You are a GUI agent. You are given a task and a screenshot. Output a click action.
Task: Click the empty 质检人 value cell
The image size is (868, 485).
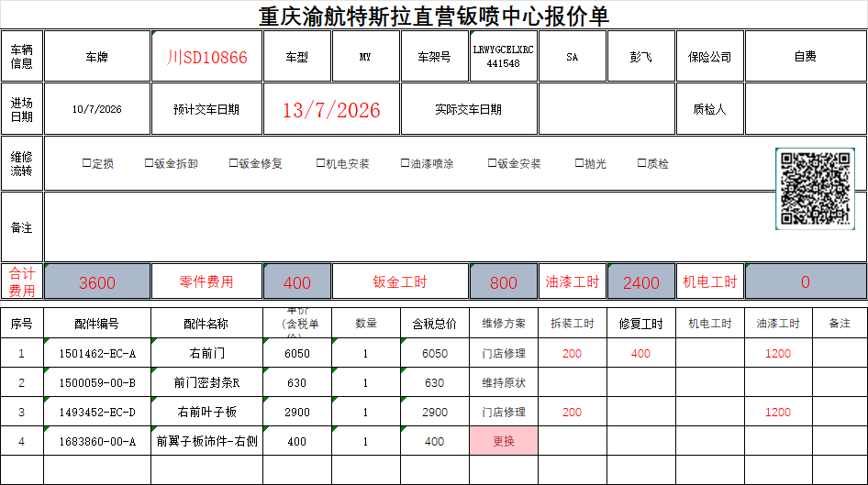pyautogui.click(x=806, y=109)
